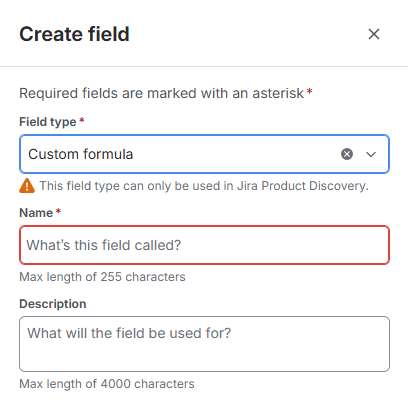Click the red asterisk beside Name
The height and width of the screenshot is (403, 408).
(x=58, y=211)
